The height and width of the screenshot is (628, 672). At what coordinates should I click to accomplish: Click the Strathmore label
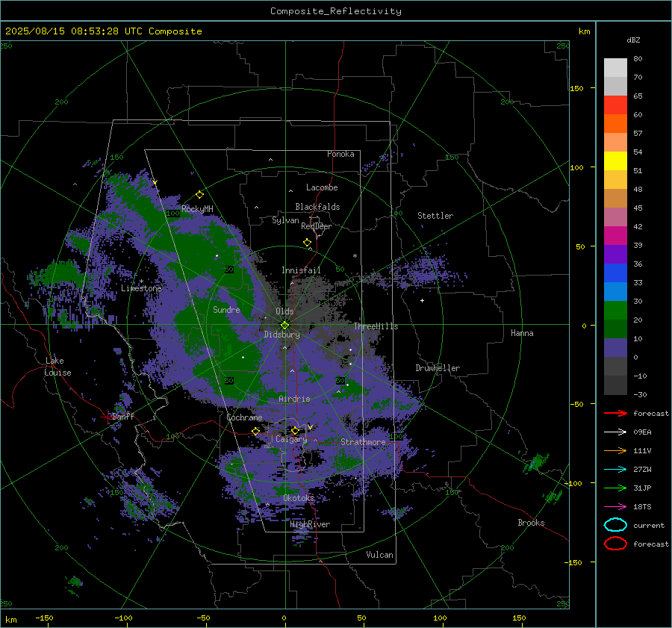click(363, 442)
